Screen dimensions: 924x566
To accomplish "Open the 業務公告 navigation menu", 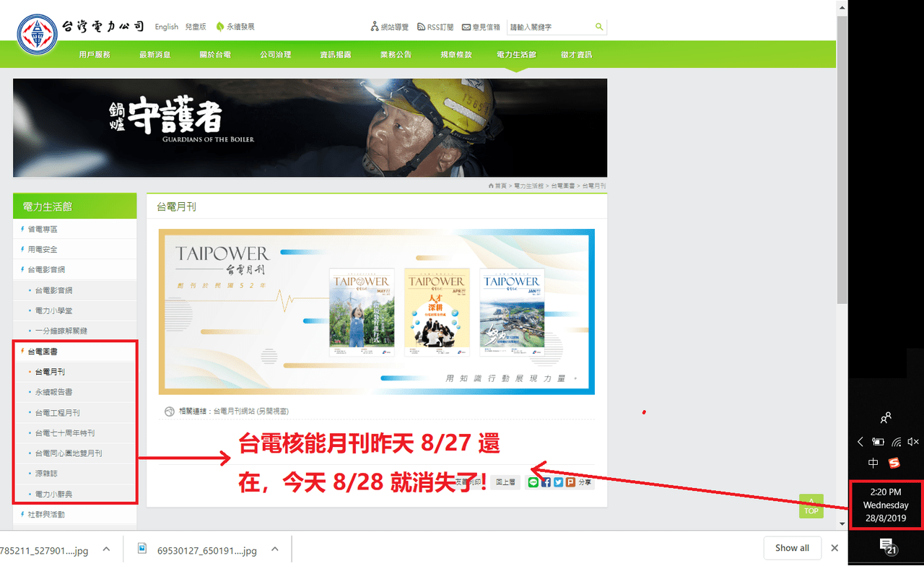I will click(x=396, y=55).
